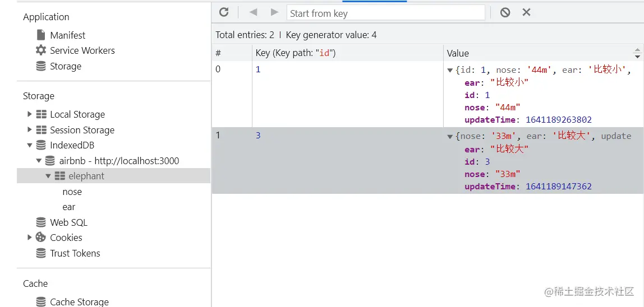Open Service Workers panel

(82, 50)
